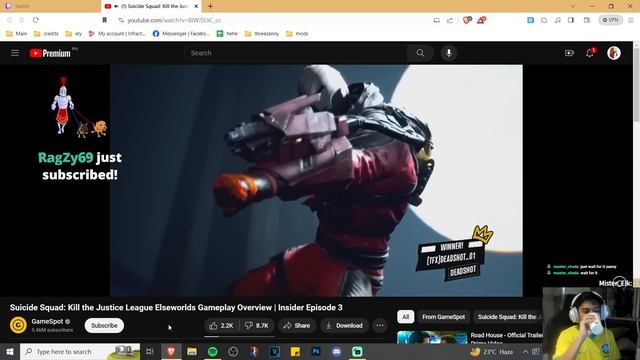
Task: Open tab search dropdown arrow
Action: [x=573, y=6]
